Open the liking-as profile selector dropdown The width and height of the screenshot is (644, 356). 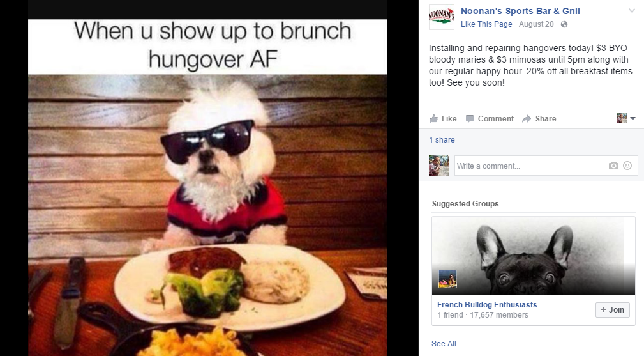click(x=626, y=118)
